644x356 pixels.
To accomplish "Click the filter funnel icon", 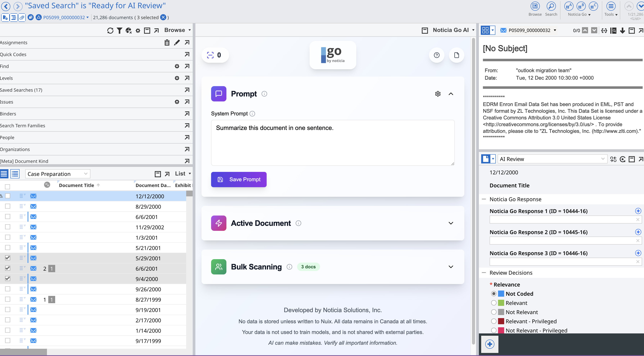I will coord(120,30).
